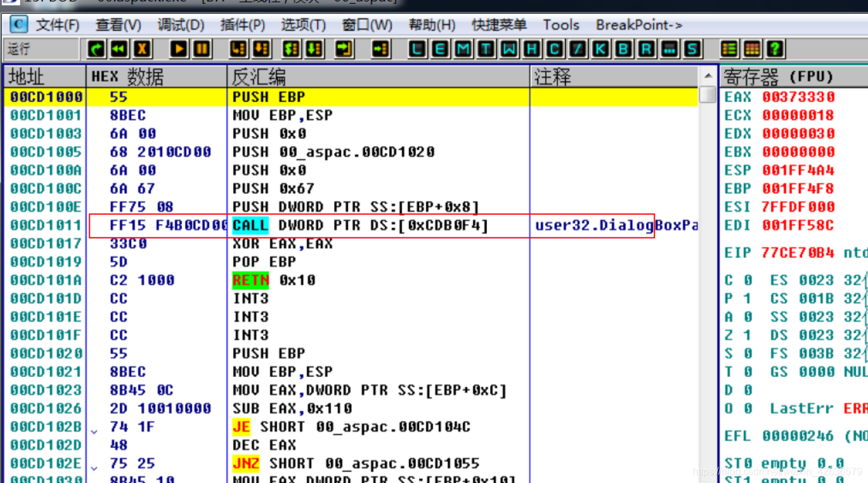This screenshot has height=483, width=868.
Task: Click the Close program X toolbar icon
Action: pos(143,49)
